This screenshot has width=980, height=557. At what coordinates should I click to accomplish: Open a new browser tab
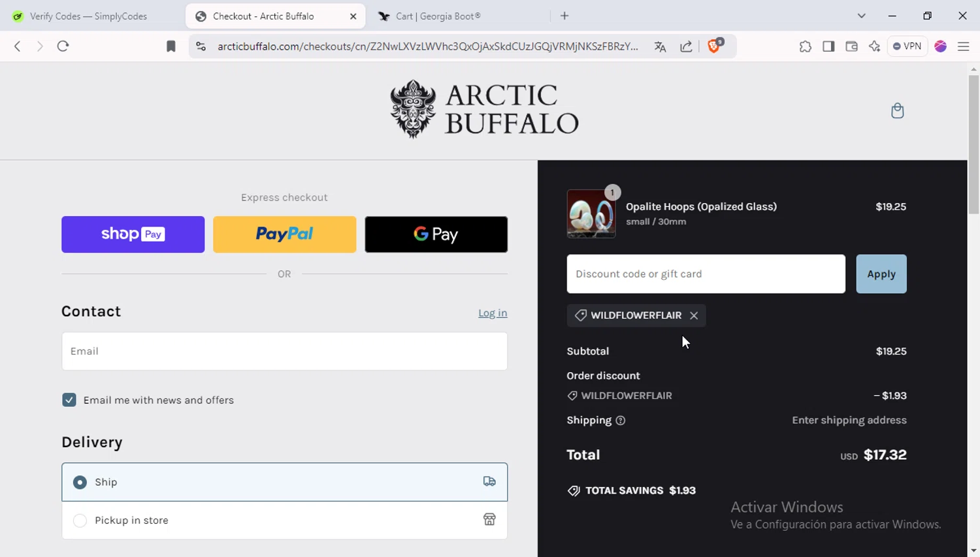coord(564,16)
